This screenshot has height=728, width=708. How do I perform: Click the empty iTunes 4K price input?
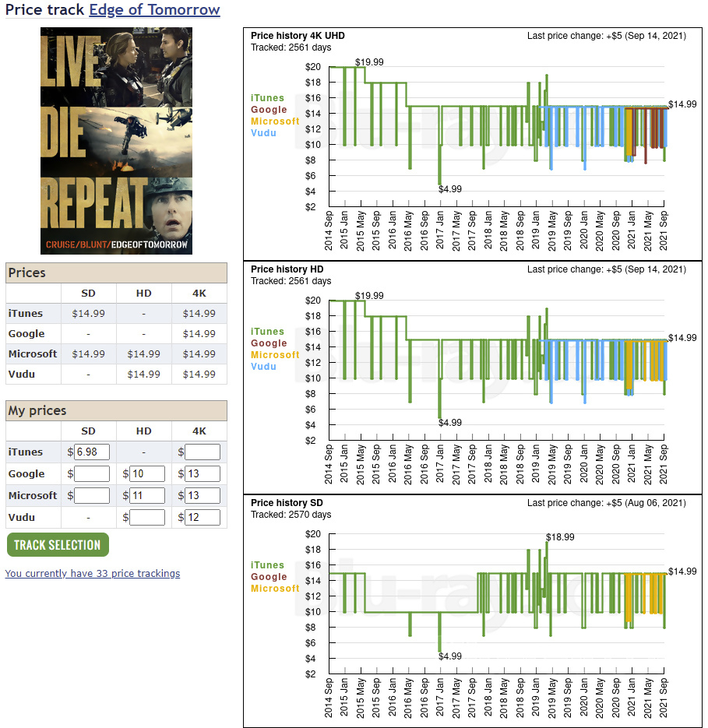(201, 452)
